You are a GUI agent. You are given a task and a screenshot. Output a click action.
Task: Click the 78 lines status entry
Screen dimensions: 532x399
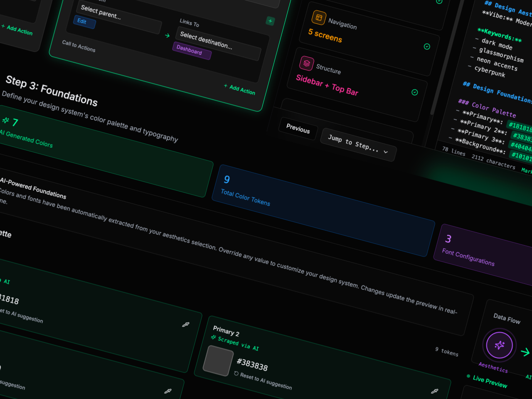coord(453,151)
